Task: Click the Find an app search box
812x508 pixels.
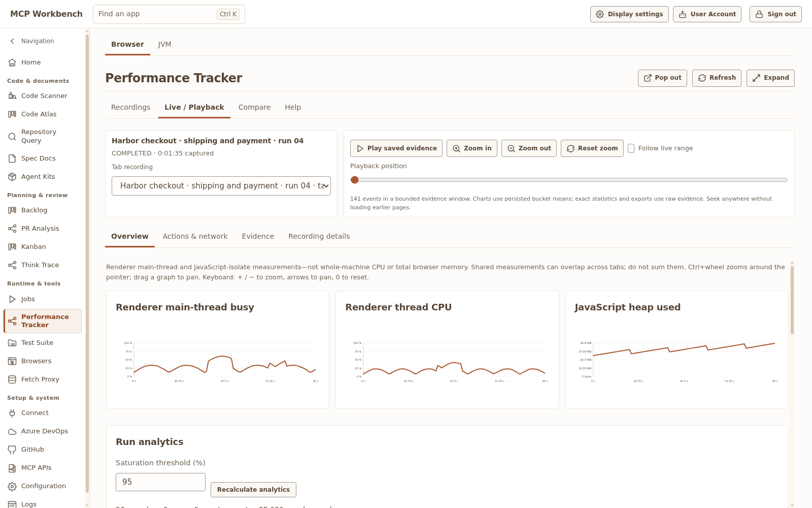Action: [x=169, y=14]
